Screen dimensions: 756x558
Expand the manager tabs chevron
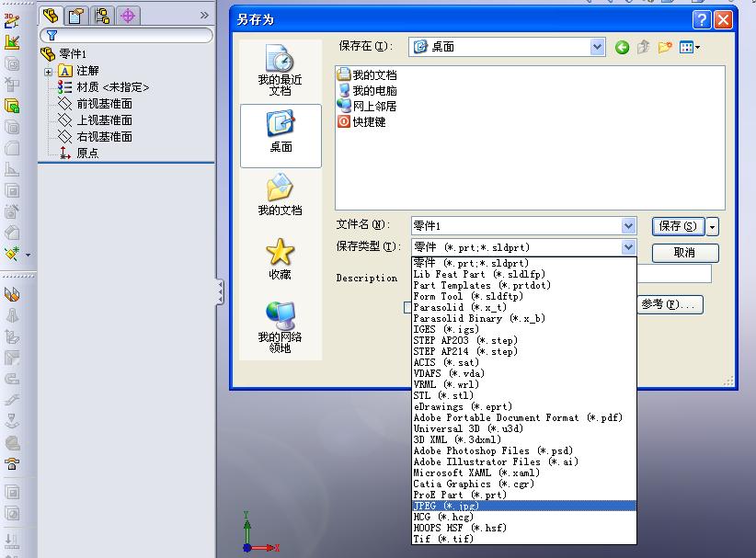point(204,16)
